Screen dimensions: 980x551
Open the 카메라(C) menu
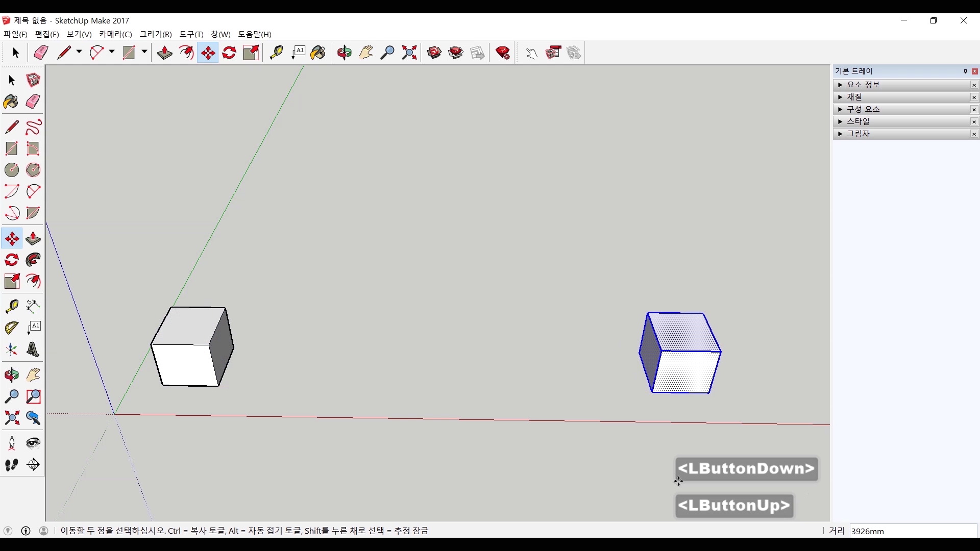[x=115, y=34]
